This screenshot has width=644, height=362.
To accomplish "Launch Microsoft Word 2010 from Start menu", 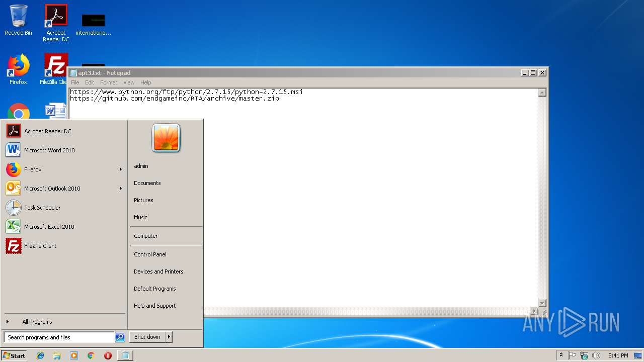I will (x=64, y=150).
